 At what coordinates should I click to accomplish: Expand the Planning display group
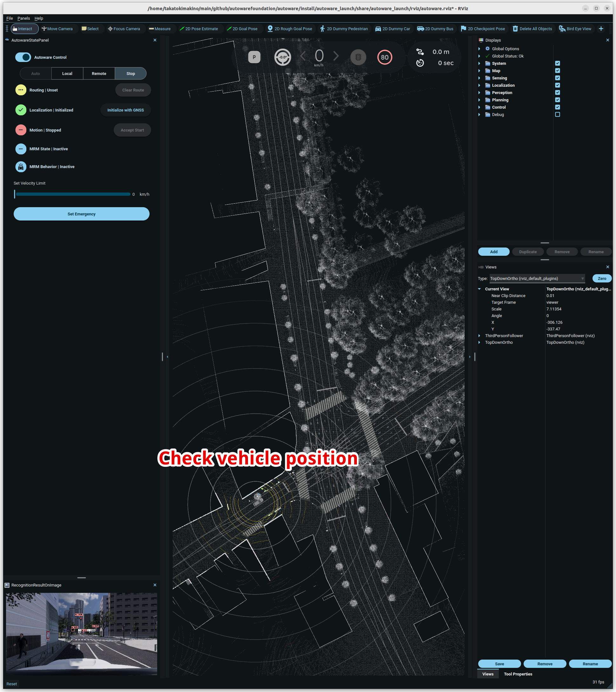479,100
